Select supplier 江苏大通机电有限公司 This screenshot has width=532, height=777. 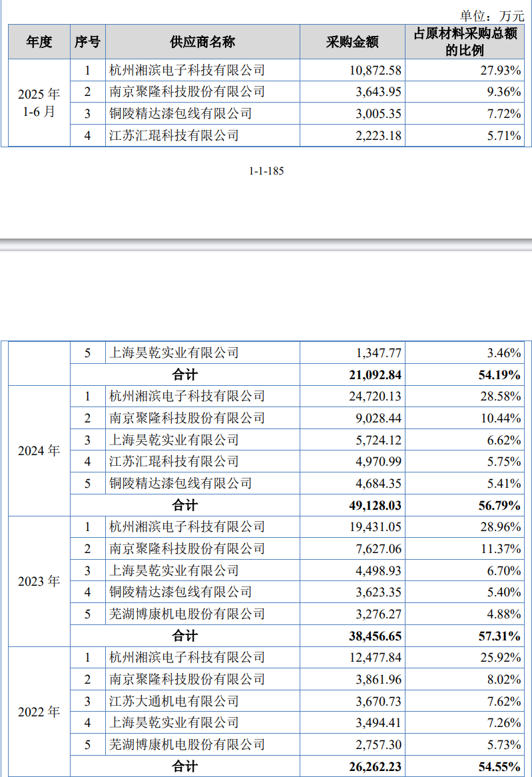tap(174, 701)
